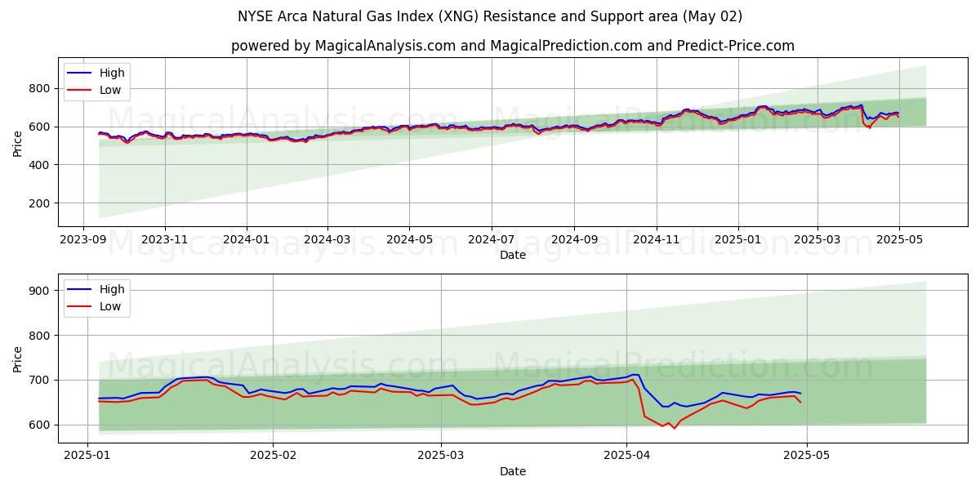Image resolution: width=980 pixels, height=490 pixels.
Task: Click the '2023-11' axis tick label
Action: pos(165,240)
